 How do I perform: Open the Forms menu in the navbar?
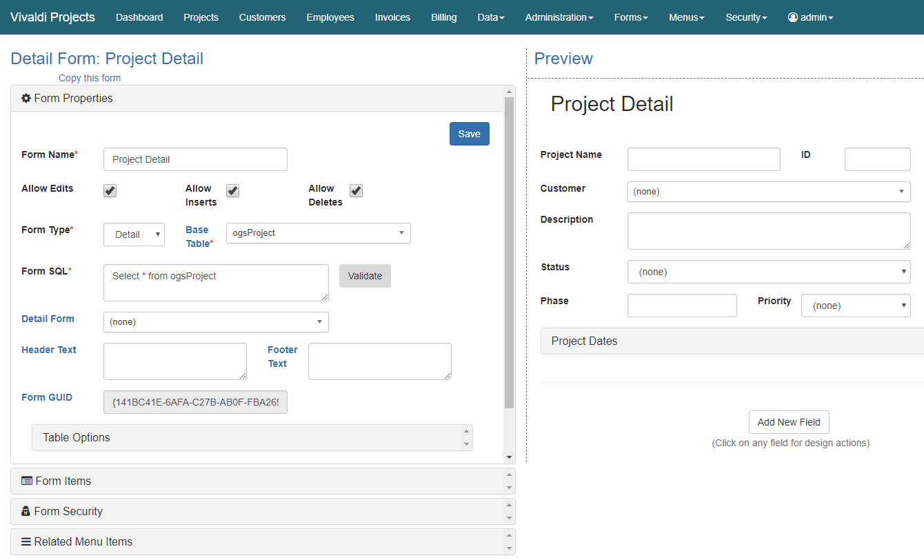tap(630, 17)
